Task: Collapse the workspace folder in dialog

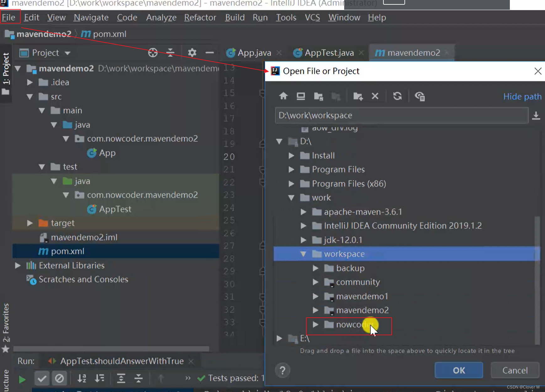Action: tap(303, 254)
